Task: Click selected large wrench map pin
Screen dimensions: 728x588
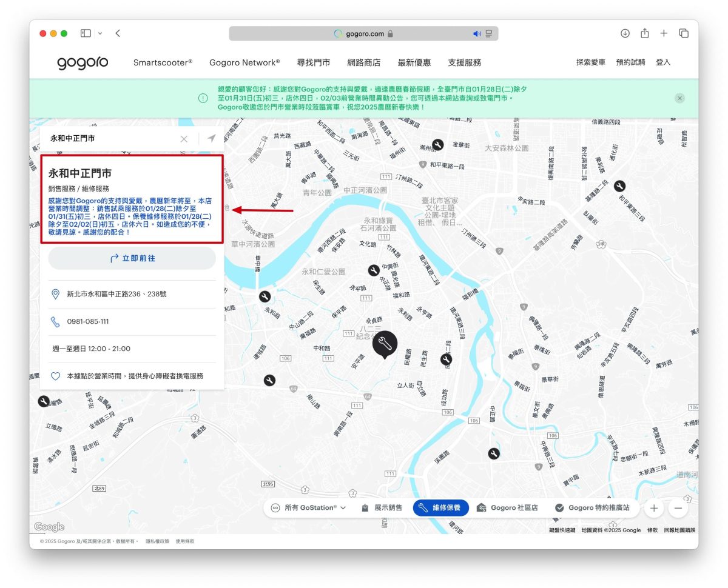Action: pos(385,344)
